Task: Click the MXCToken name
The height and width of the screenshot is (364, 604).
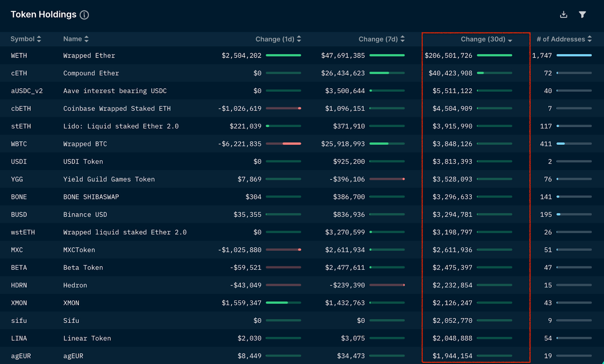Action: coord(79,250)
